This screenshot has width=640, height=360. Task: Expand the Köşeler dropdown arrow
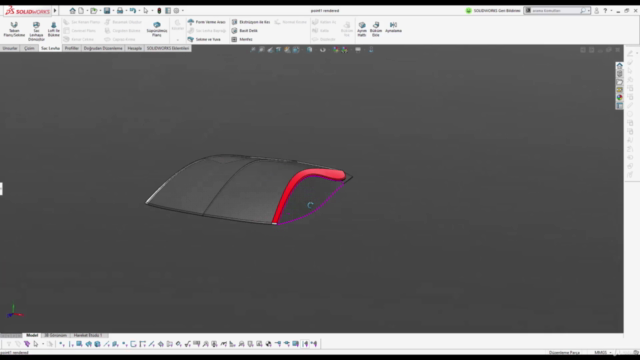click(x=178, y=40)
